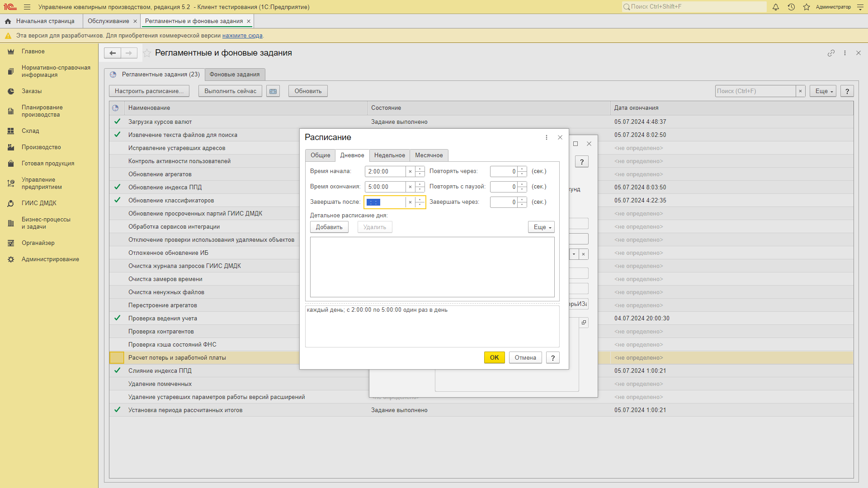This screenshot has height=488, width=868.
Task: Adjust Завершать после spinner arrows
Action: (420, 202)
